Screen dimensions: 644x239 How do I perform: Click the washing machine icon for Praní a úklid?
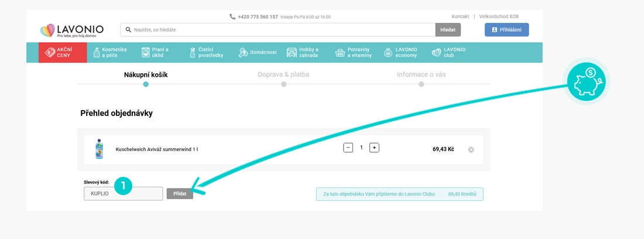pos(145,52)
